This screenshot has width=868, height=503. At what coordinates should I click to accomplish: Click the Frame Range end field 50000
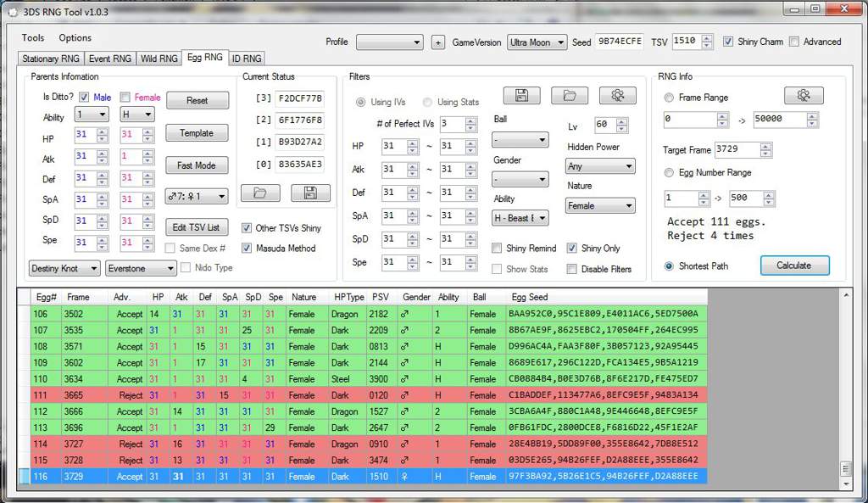click(781, 119)
